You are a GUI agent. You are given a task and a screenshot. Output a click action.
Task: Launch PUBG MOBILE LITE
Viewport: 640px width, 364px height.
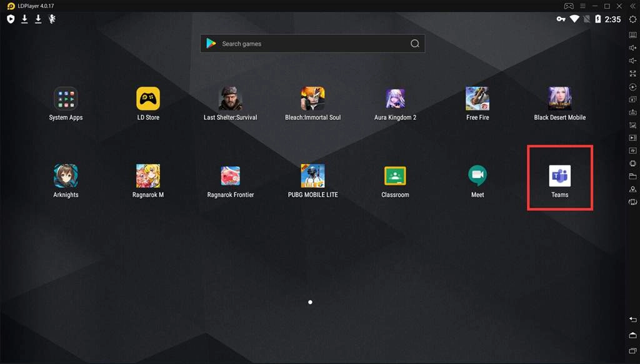point(312,177)
